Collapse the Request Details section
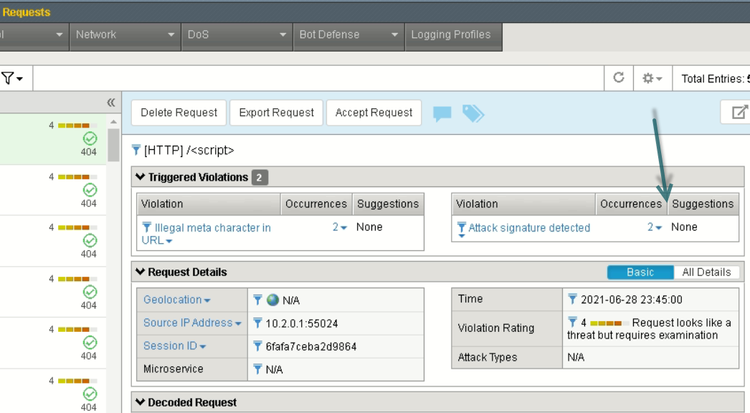Image resolution: width=750 pixels, height=413 pixels. (x=140, y=272)
